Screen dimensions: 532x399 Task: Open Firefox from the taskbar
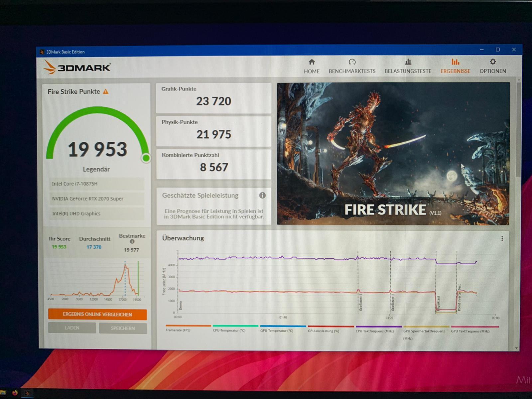coord(15,393)
